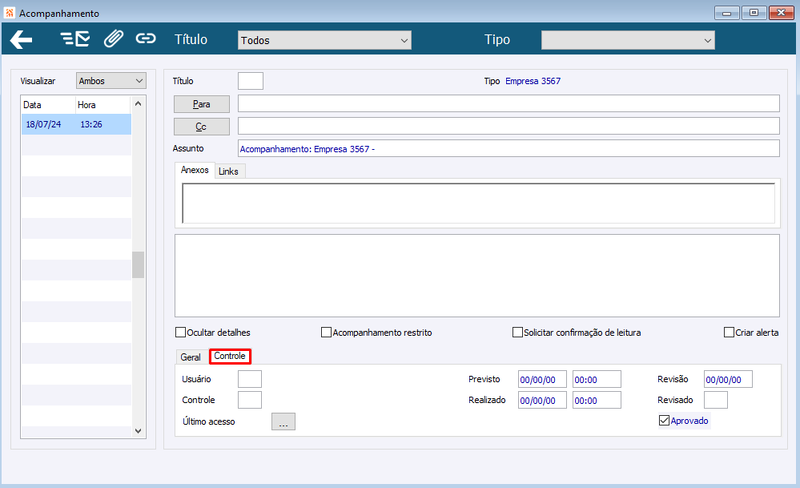Image resolution: width=800 pixels, height=488 pixels.
Task: Click the Data column header
Action: point(48,105)
